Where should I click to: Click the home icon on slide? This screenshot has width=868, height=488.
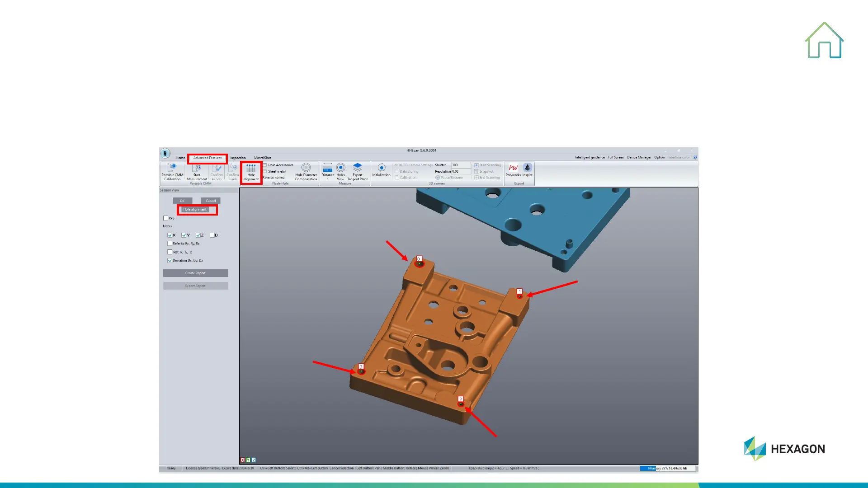[824, 41]
